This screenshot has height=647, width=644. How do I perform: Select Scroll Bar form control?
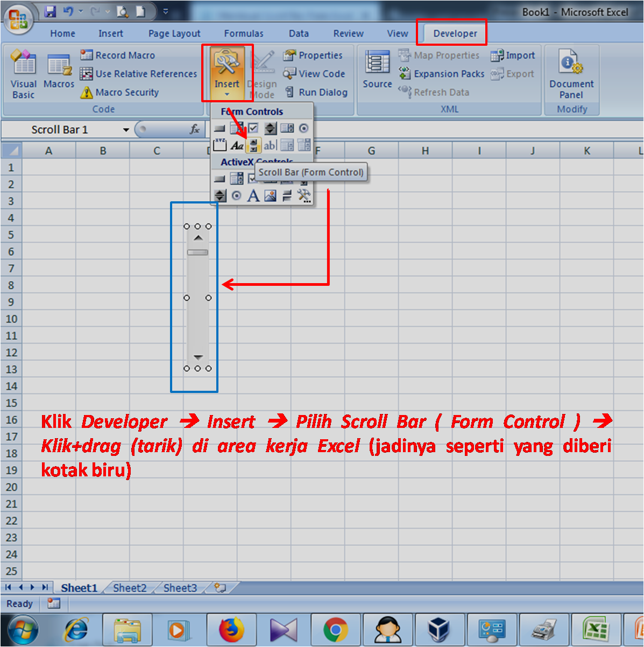click(253, 145)
